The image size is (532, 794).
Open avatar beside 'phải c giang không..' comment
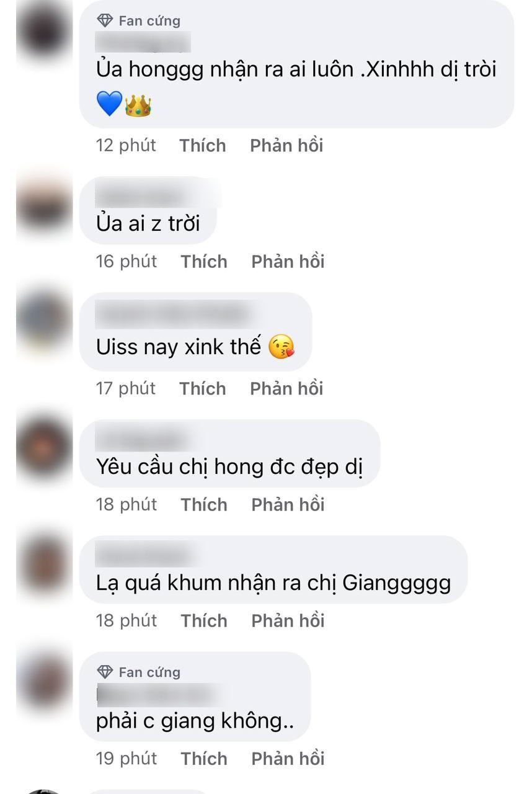43,679
